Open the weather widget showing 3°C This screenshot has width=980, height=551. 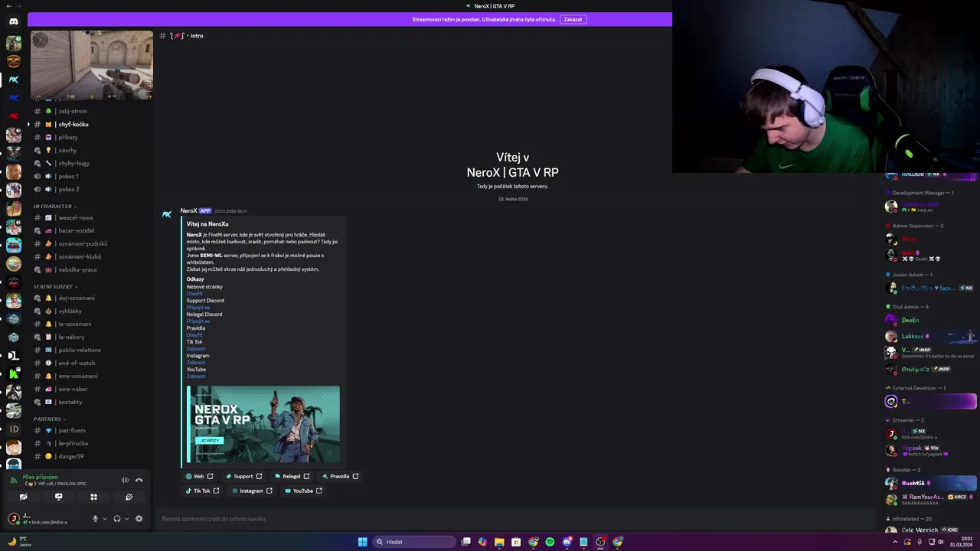click(18, 541)
